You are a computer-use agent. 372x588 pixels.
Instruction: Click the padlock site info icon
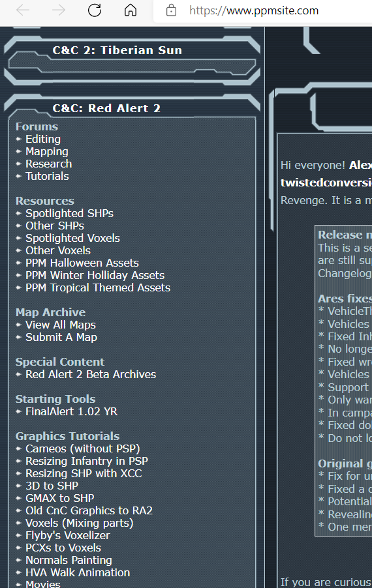[x=171, y=10]
